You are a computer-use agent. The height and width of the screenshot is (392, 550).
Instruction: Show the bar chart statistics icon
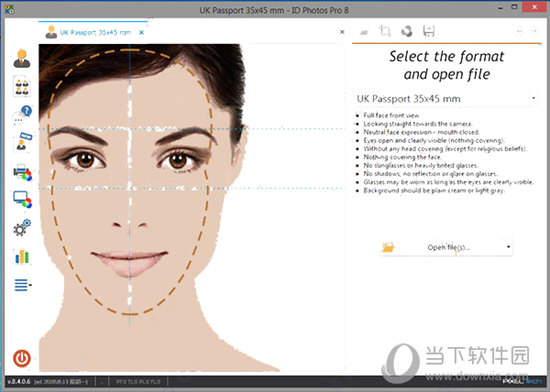click(22, 256)
